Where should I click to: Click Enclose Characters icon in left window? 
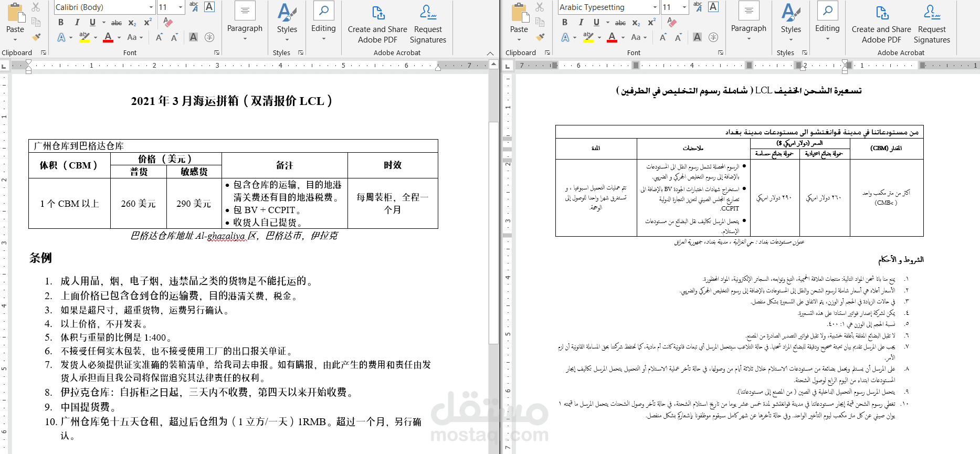[x=209, y=37]
